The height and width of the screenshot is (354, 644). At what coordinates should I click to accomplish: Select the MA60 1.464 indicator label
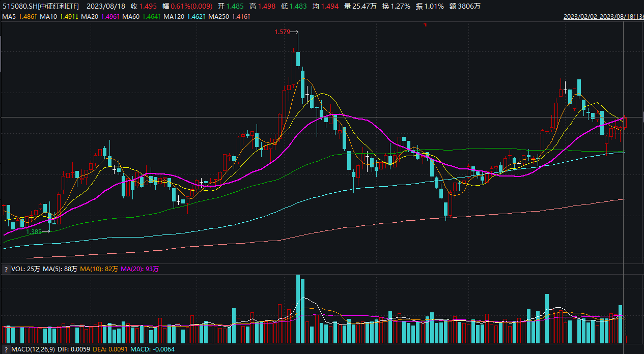142,17
